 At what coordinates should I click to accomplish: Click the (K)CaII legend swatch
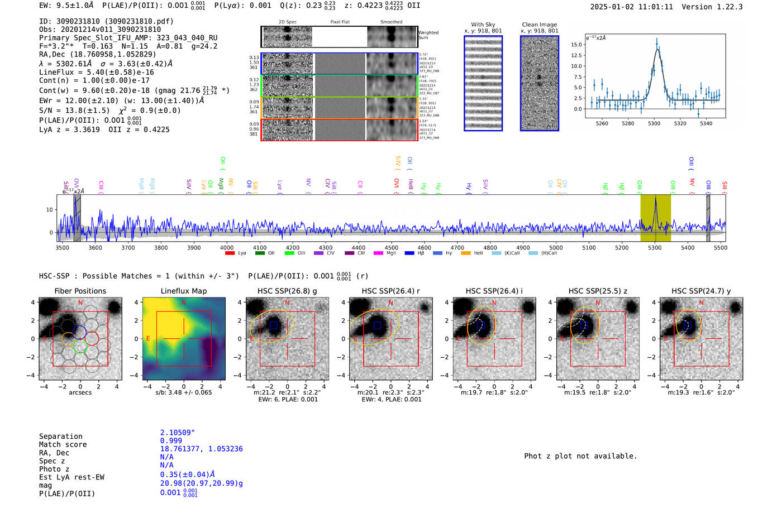coord(497,253)
